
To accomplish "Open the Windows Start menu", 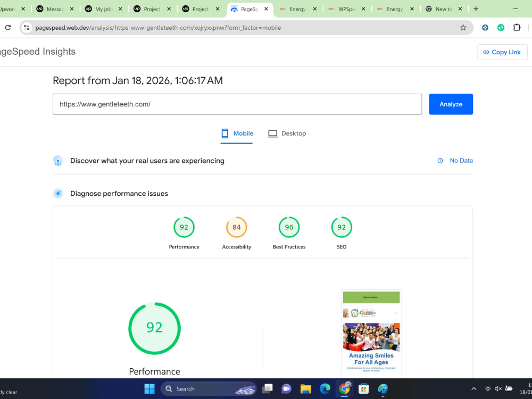I will tap(149, 389).
